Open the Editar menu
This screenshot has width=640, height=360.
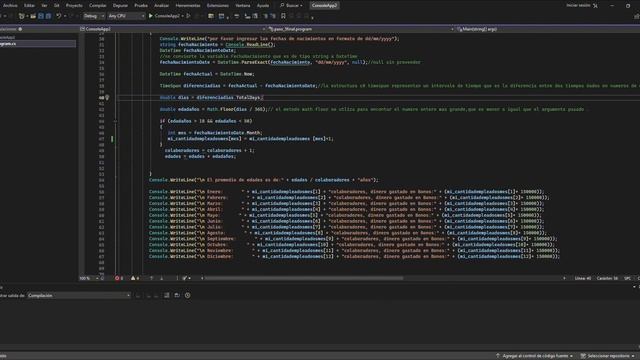click(29, 6)
